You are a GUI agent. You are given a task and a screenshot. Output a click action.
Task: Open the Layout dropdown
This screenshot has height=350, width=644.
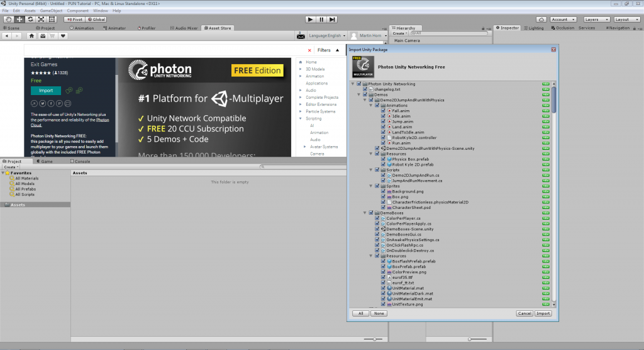(x=627, y=20)
